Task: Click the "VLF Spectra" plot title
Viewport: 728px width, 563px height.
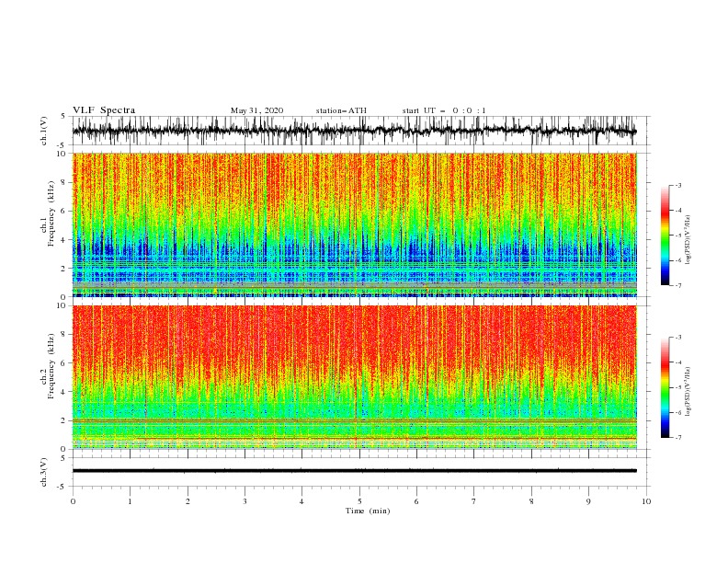Action: click(104, 110)
